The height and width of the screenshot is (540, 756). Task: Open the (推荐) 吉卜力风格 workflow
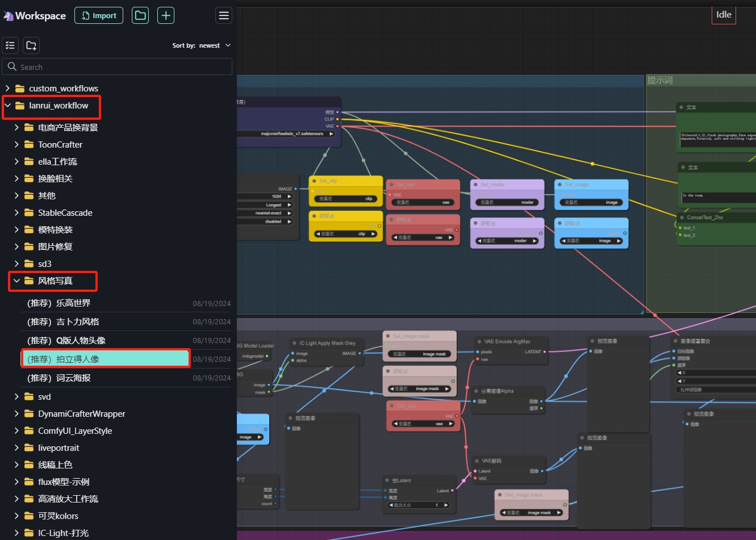click(126, 322)
